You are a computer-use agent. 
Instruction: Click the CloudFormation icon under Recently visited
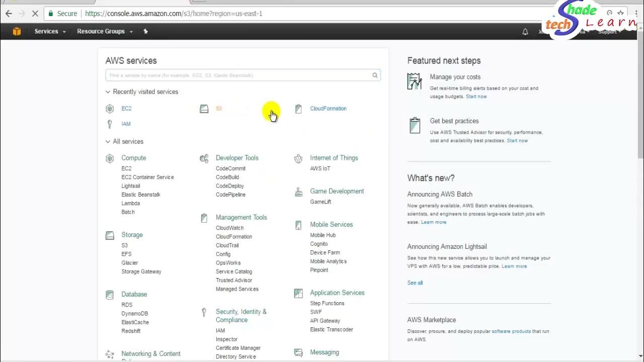point(298,109)
